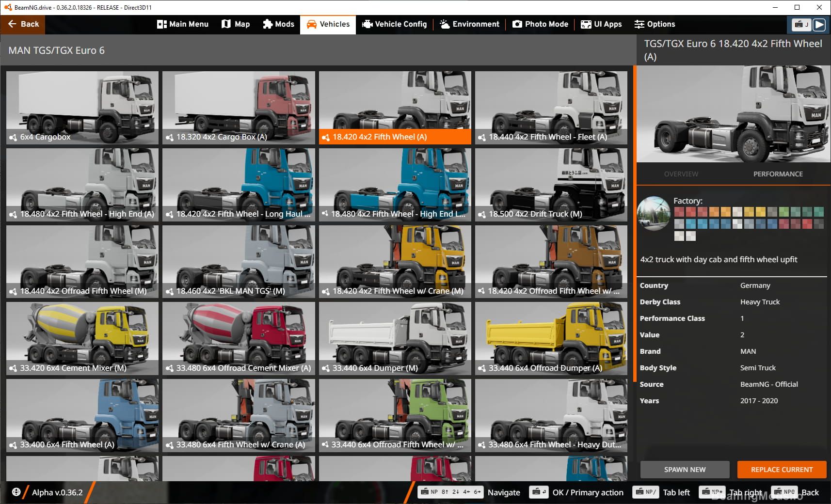
Task: Pick the light green factory color swatch
Action: pos(783,212)
